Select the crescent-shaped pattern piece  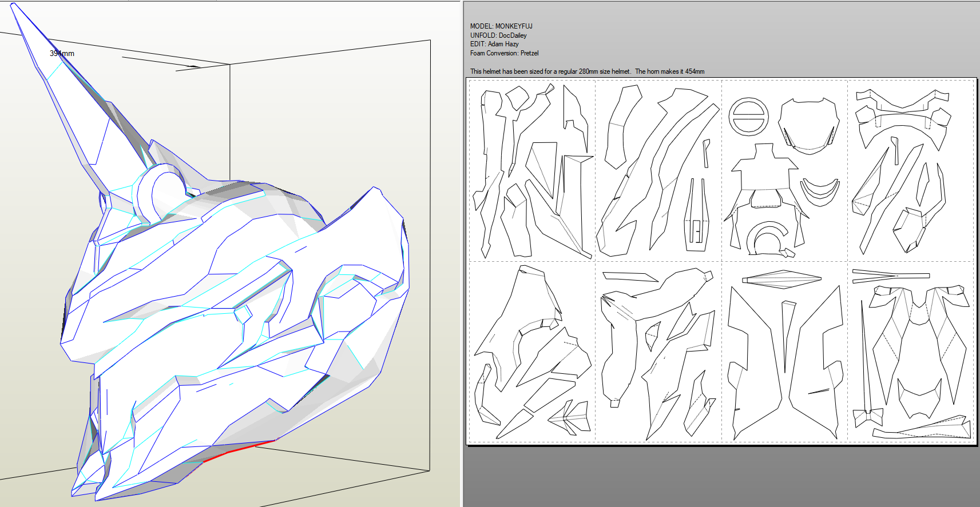tap(820, 191)
